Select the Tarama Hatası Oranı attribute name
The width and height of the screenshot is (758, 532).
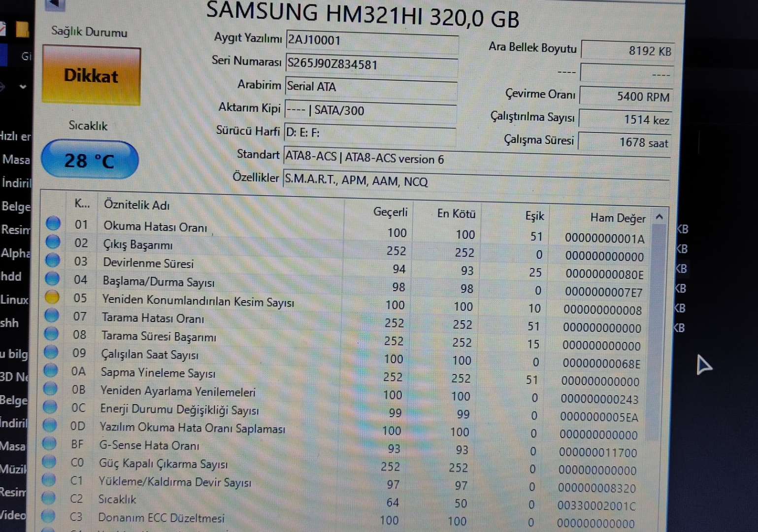pos(153,318)
